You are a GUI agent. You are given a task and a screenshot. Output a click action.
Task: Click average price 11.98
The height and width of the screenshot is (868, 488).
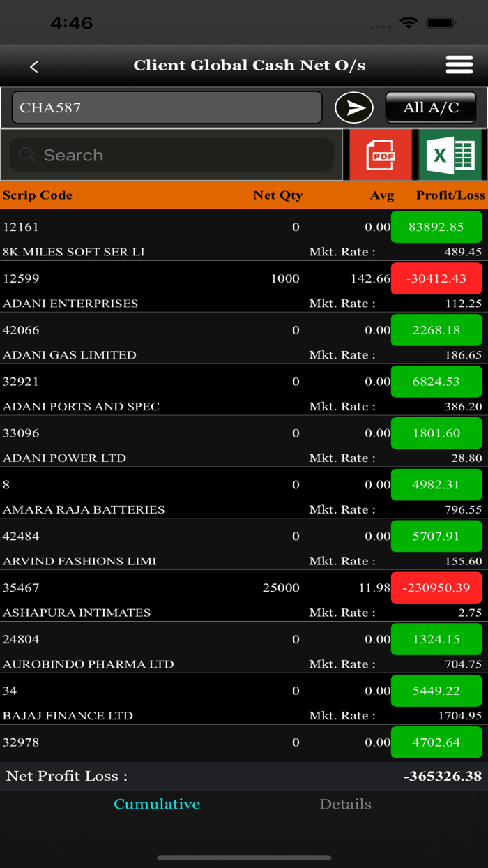point(374,588)
